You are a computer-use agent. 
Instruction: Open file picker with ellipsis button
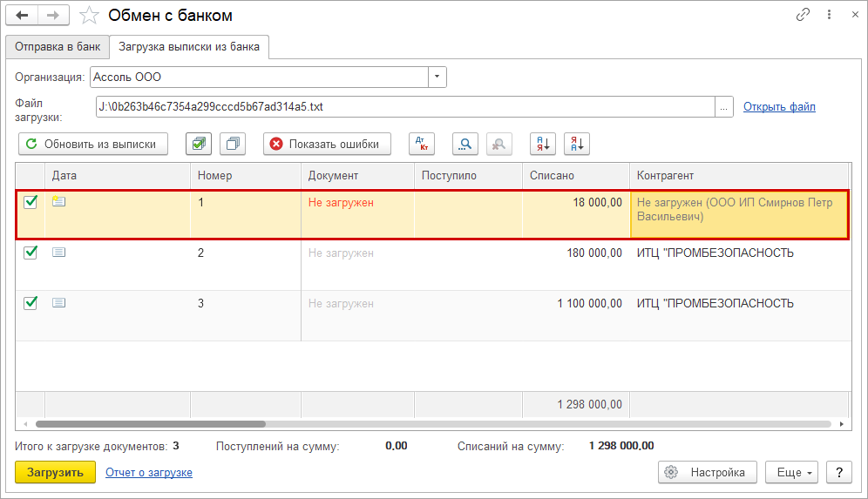coord(723,107)
